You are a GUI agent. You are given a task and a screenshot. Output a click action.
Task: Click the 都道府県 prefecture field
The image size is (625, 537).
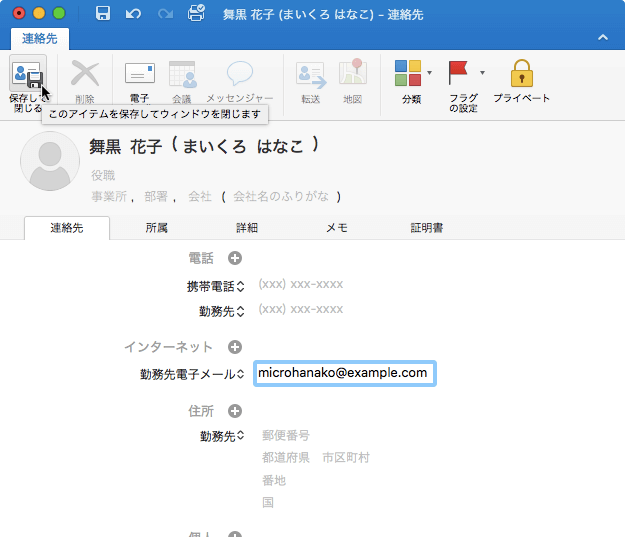tap(286, 457)
